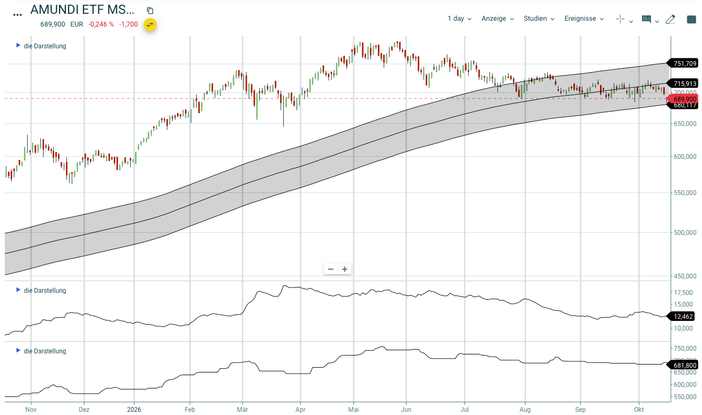This screenshot has height=415, width=702.
Task: Zoom out with the minus button
Action: click(x=331, y=269)
